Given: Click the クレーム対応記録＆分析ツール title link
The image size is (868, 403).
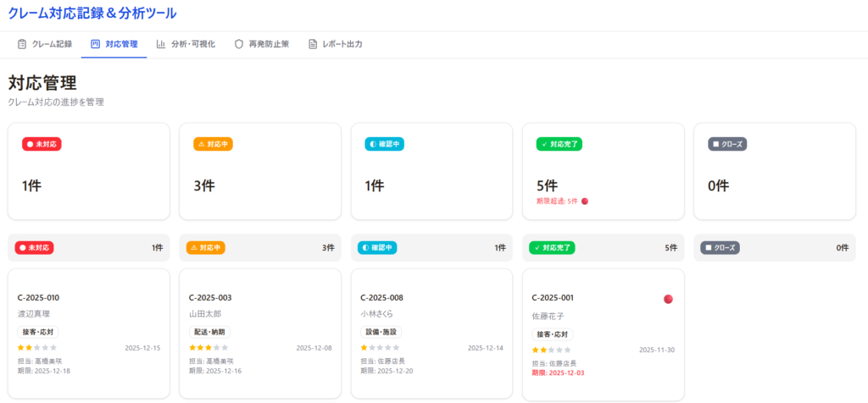Looking at the screenshot, I should click(93, 14).
